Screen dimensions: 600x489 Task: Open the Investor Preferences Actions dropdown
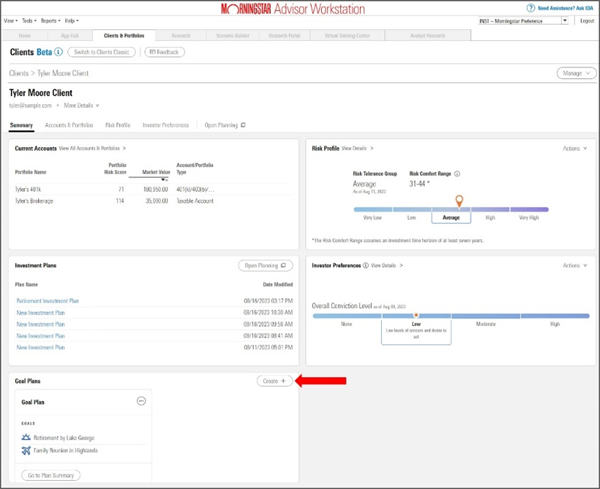[574, 265]
